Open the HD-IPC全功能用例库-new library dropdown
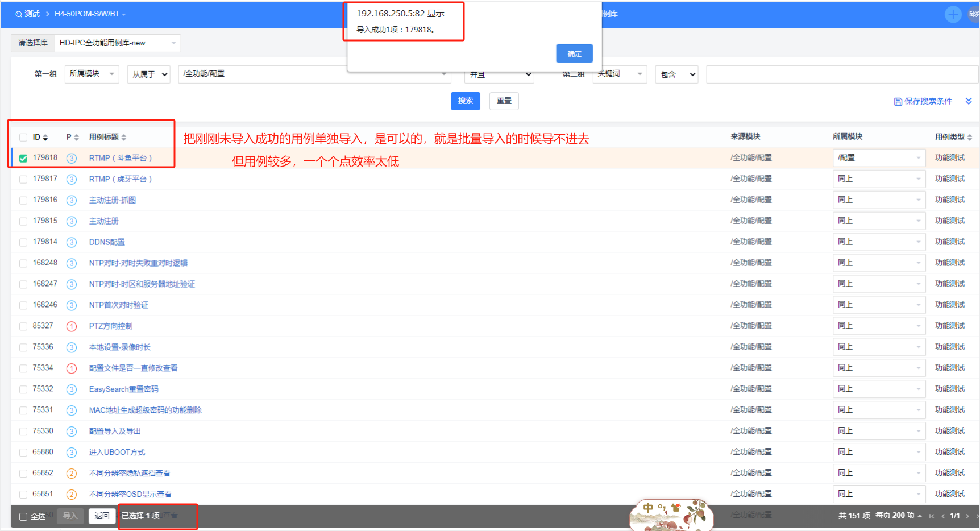The image size is (980, 531). pyautogui.click(x=118, y=43)
